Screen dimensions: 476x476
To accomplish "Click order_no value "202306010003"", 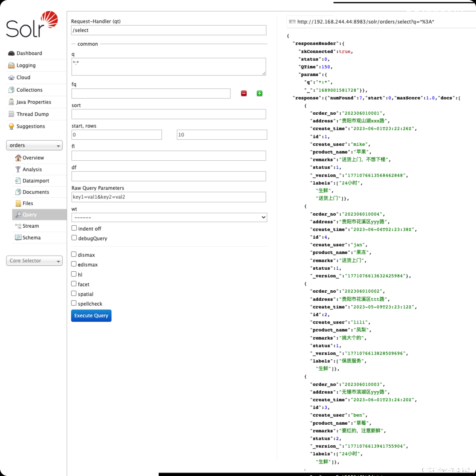I will click(363, 384).
